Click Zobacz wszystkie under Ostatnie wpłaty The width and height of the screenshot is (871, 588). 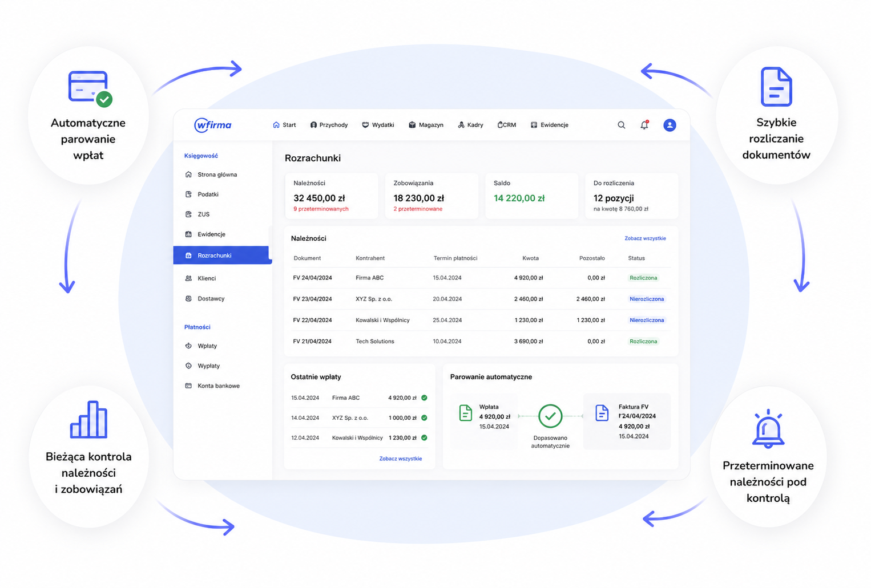coord(401,459)
